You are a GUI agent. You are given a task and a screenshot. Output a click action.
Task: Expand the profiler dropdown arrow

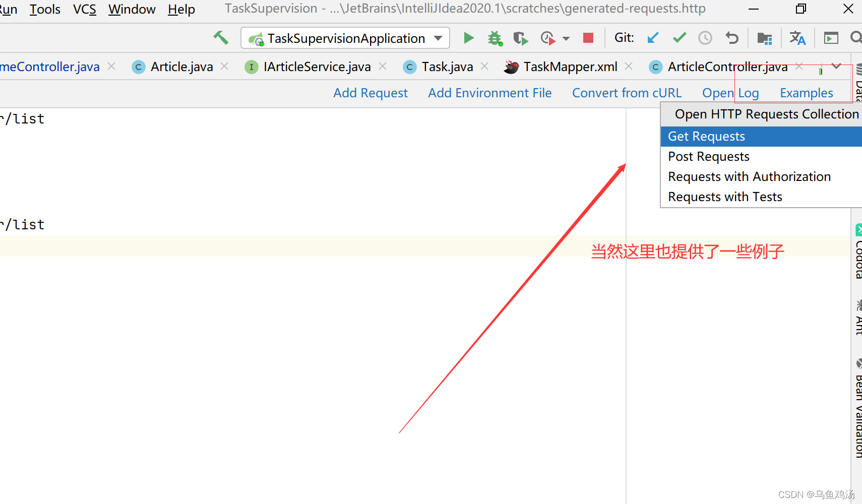pos(566,39)
